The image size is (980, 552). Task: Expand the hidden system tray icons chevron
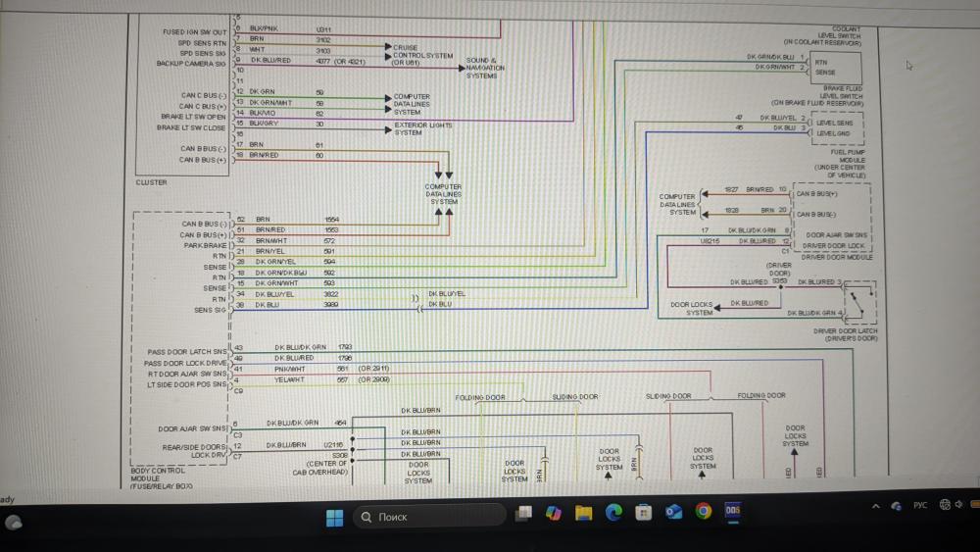(x=875, y=506)
